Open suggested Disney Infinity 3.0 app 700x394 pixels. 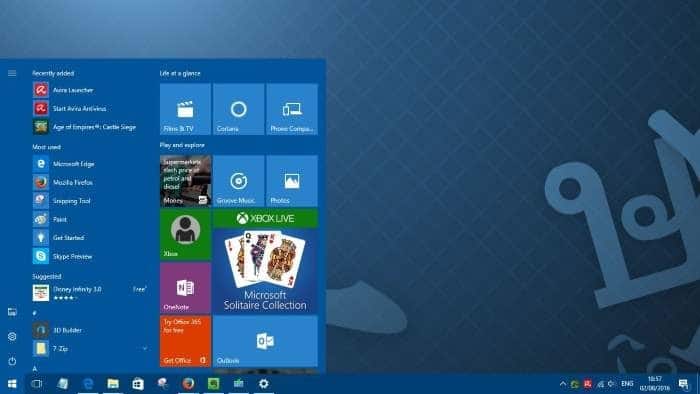90,293
